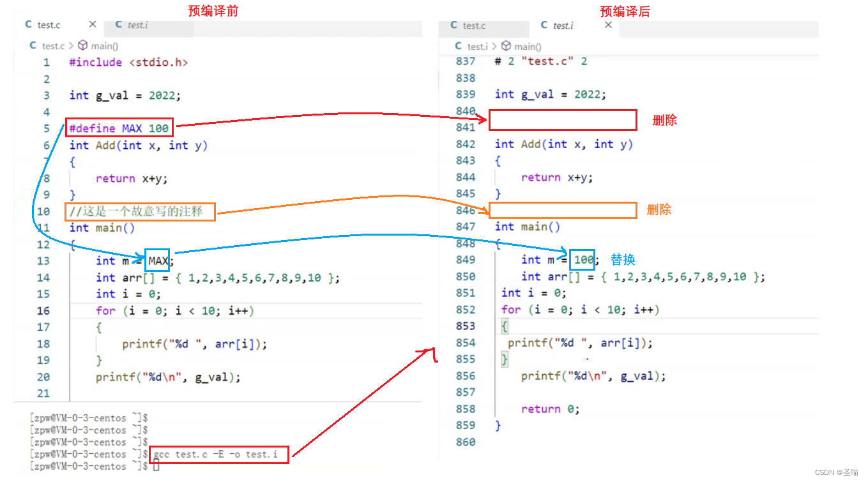Click printf arr[i] statement on line 854

(581, 343)
